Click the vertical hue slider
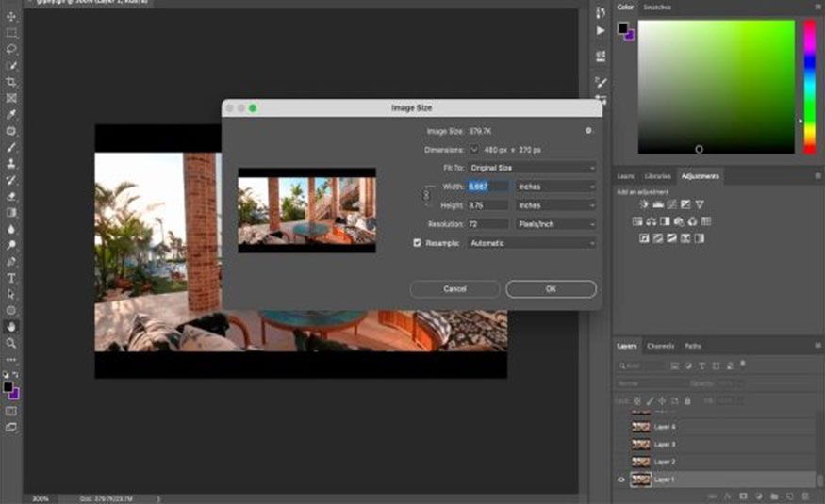Viewport: 825px width, 504px height. (809, 85)
